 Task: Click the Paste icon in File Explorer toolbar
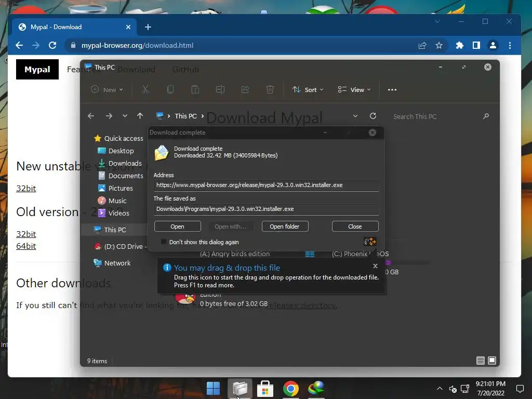click(195, 89)
